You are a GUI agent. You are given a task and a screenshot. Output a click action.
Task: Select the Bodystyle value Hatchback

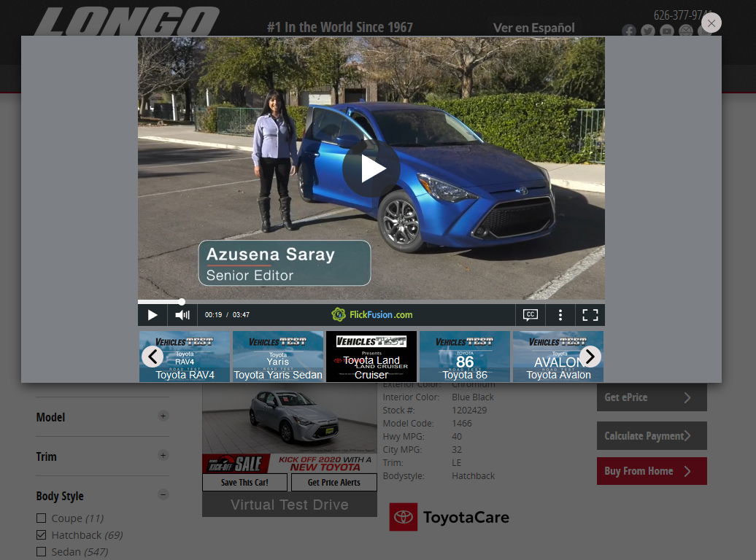click(x=473, y=475)
